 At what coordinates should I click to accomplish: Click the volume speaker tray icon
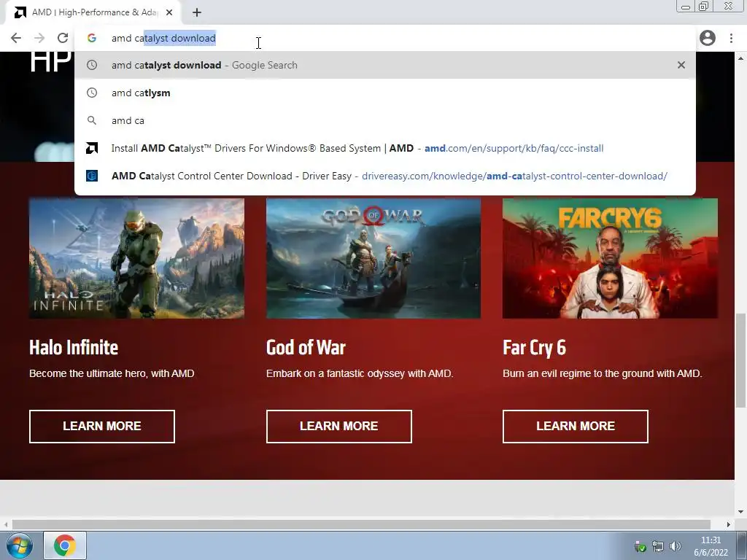click(x=675, y=547)
